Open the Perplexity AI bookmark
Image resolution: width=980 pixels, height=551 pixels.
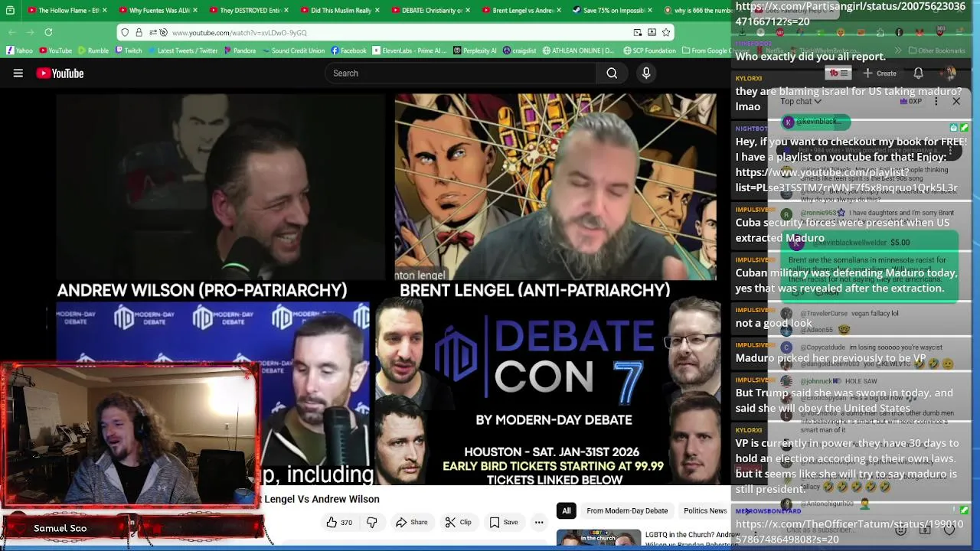475,51
